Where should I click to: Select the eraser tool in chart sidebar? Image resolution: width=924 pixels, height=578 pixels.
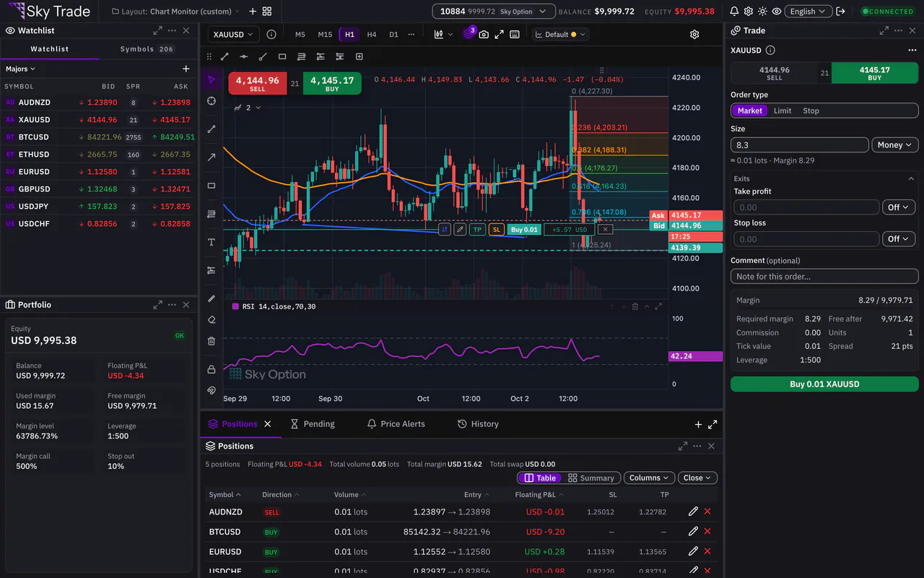[212, 319]
